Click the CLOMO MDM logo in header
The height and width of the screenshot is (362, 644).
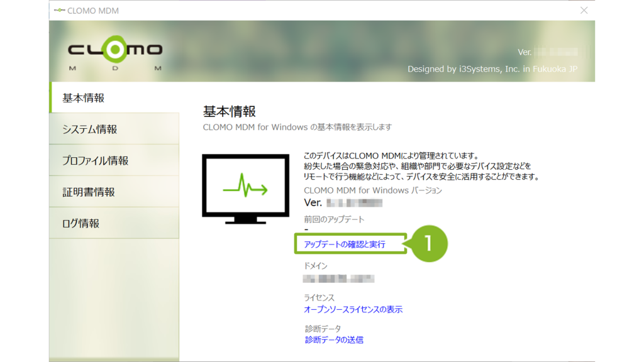coord(114,53)
